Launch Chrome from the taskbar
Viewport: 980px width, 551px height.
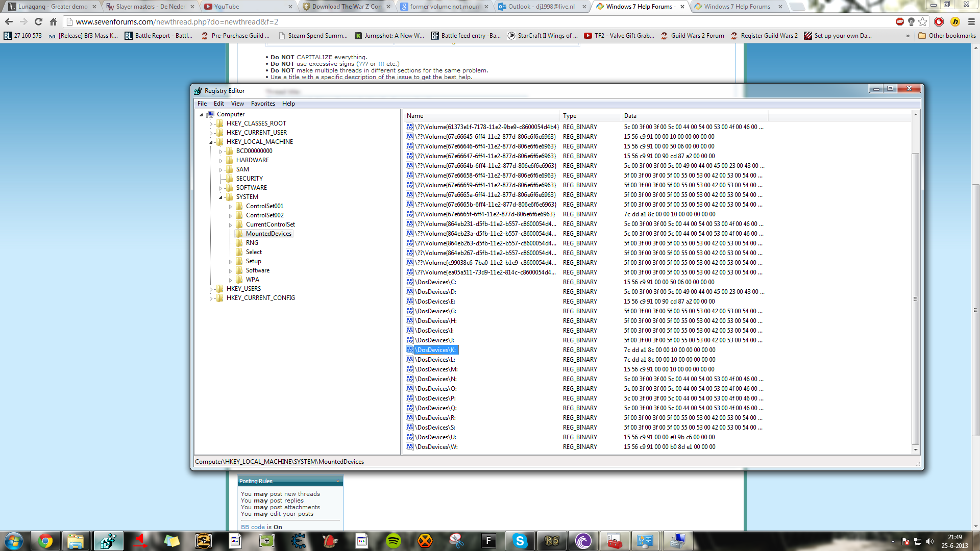45,541
